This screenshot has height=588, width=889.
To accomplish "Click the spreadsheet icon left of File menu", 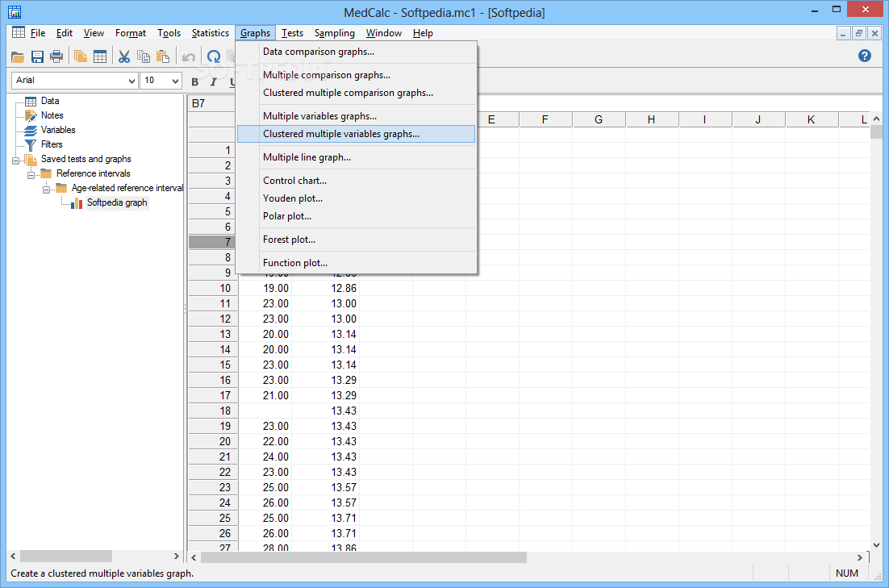I will click(19, 32).
